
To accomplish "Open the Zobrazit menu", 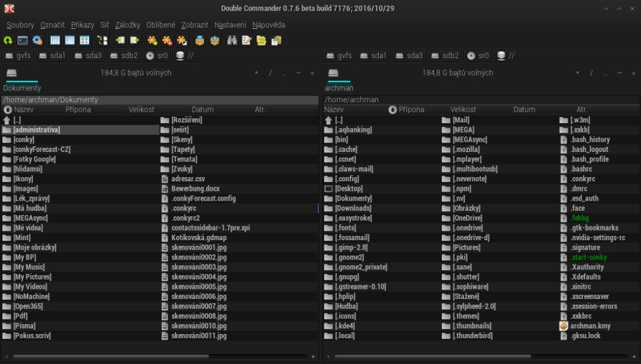I will [x=195, y=25].
